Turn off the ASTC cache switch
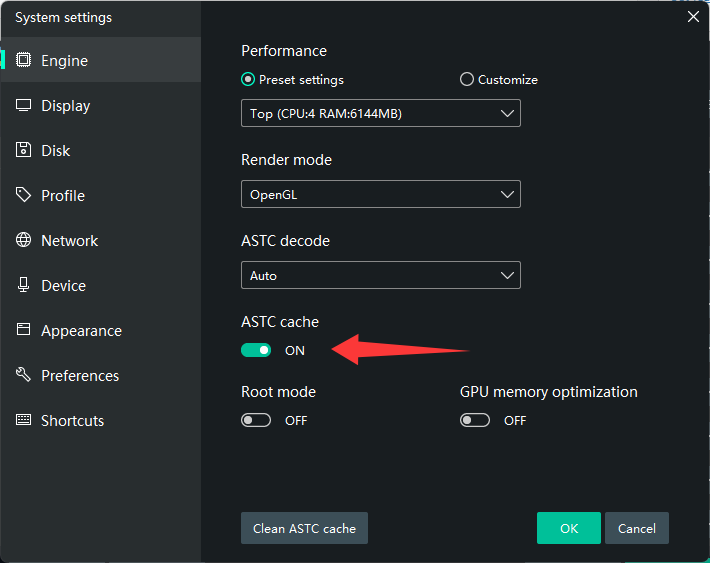The height and width of the screenshot is (563, 710). point(256,350)
